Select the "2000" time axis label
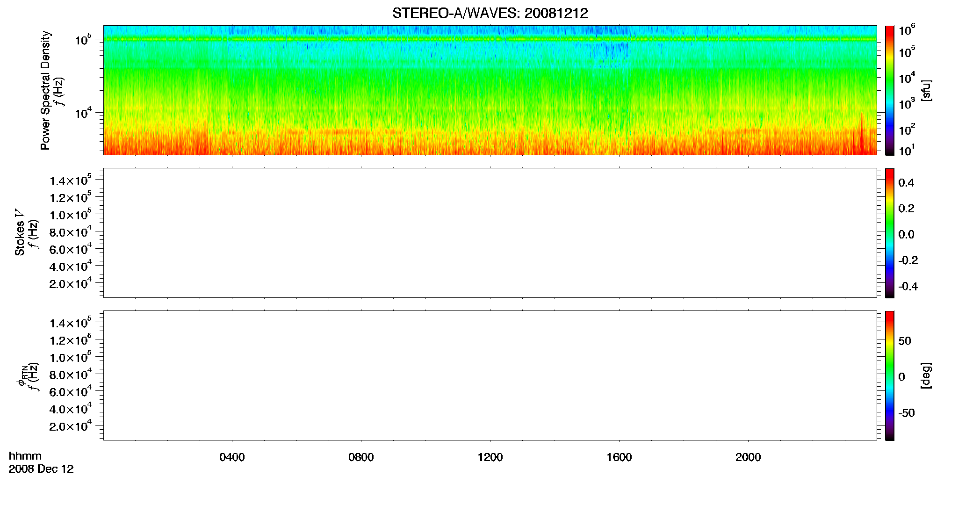Screen dimensions: 980x505 (748, 457)
